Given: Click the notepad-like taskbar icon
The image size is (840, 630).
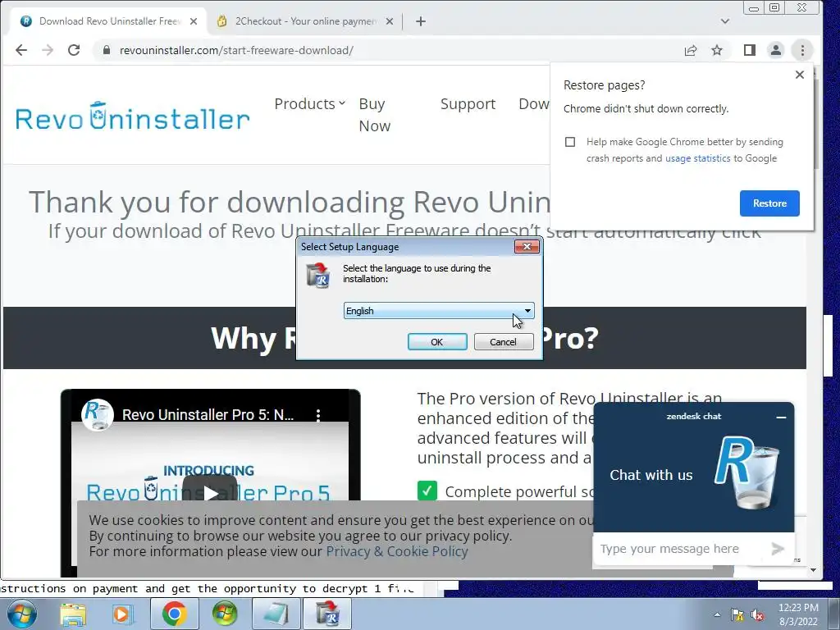Looking at the screenshot, I should (x=276, y=614).
